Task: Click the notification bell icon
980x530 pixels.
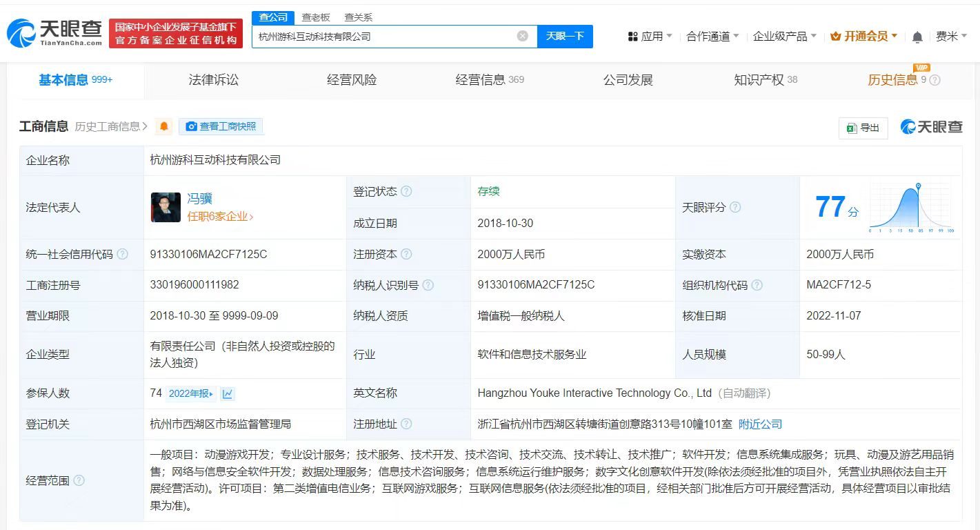Action: [x=918, y=35]
